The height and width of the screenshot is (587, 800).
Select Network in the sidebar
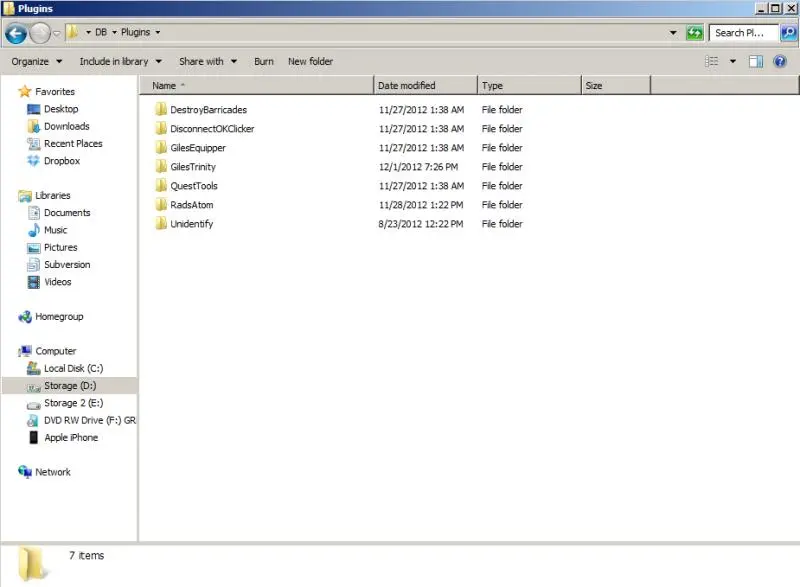point(53,473)
